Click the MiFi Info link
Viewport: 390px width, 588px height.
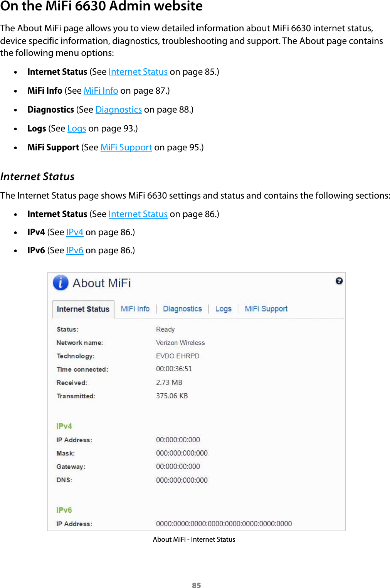click(x=101, y=91)
